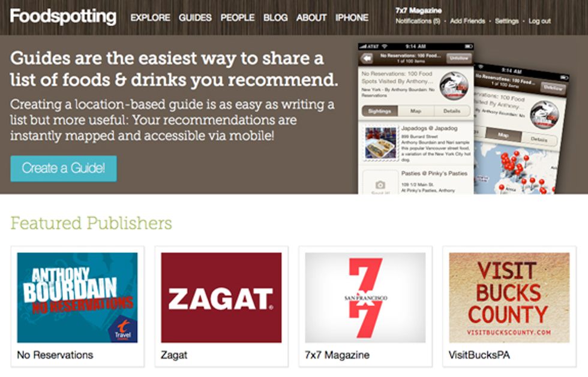588x377 pixels.
Task: Click the camera icon beside Pasties listing
Action: coord(380,185)
